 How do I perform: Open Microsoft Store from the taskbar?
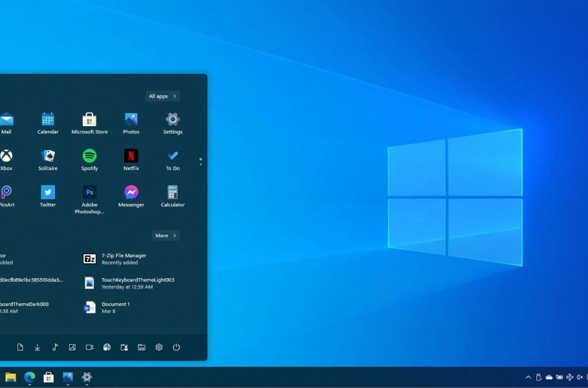click(48, 377)
